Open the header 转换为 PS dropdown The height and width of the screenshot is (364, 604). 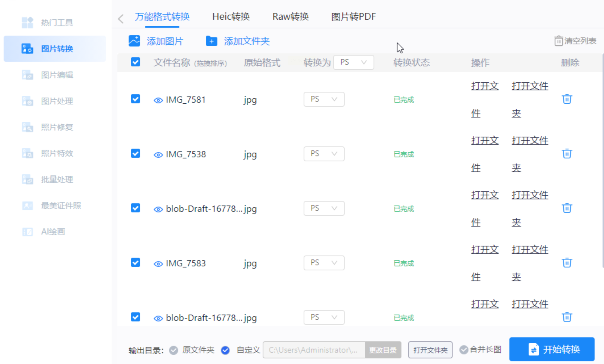pyautogui.click(x=353, y=62)
